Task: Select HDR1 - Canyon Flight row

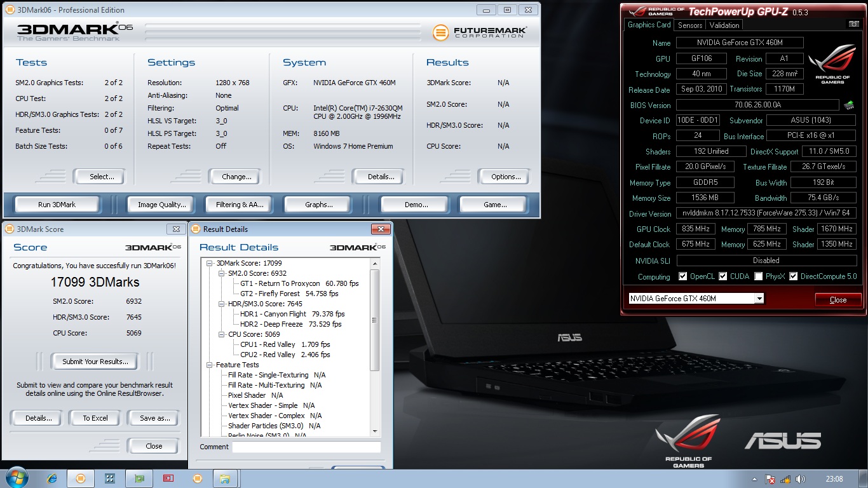Action: (x=292, y=314)
